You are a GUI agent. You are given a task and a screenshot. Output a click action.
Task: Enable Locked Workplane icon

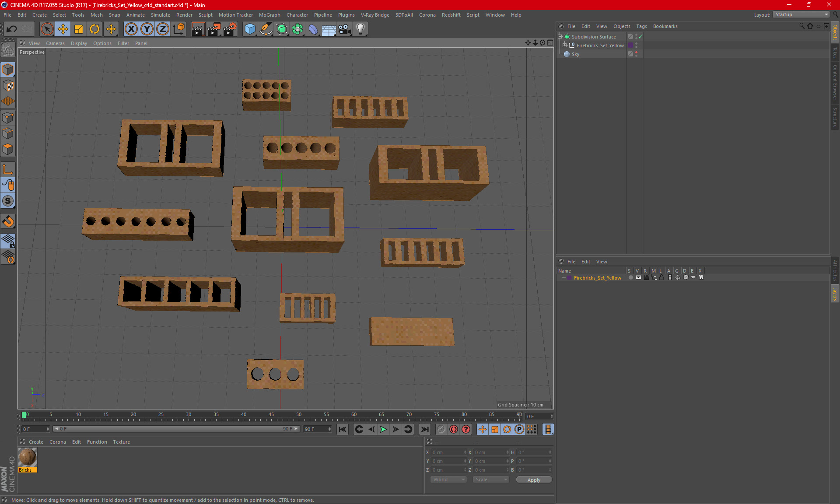pos(8,241)
